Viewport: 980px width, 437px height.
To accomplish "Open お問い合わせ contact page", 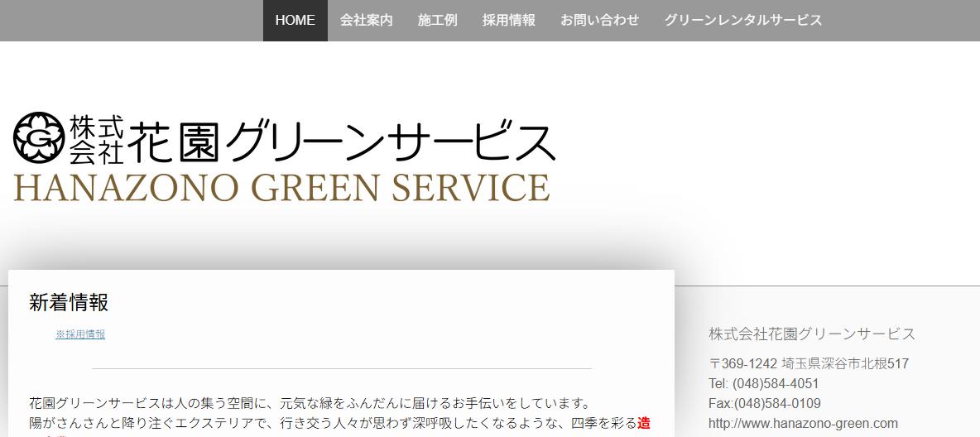I will coord(599,20).
